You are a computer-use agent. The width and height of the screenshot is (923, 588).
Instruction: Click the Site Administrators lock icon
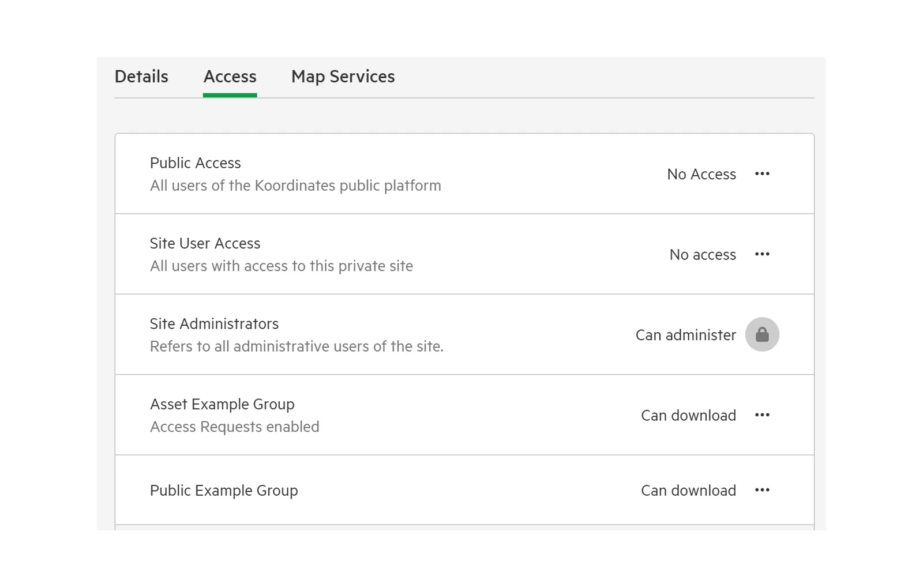coord(762,334)
